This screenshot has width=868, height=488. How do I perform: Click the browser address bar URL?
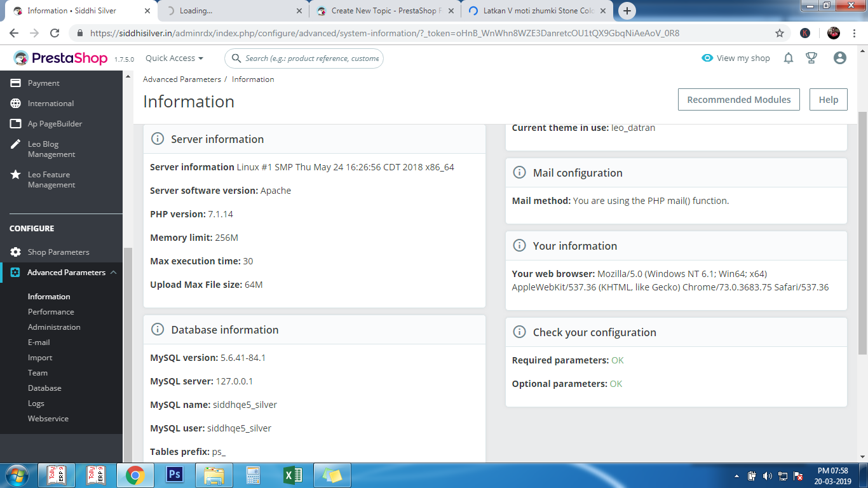[384, 33]
